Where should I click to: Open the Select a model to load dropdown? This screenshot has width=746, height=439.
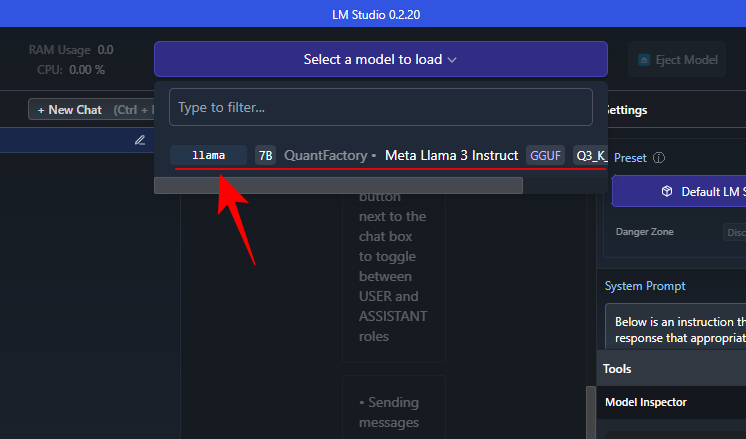pyautogui.click(x=381, y=59)
